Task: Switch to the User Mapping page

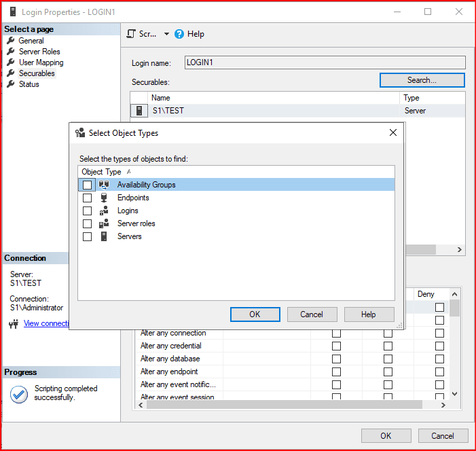Action: point(41,62)
